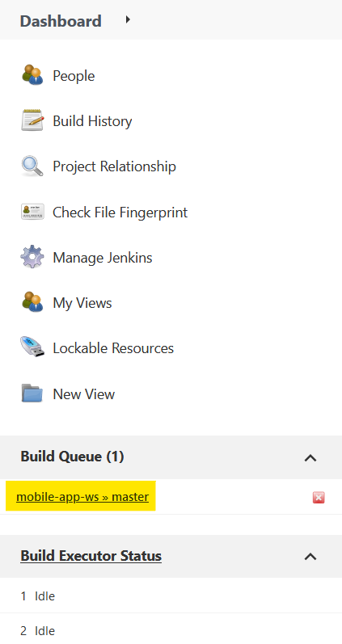Click the Check File Fingerprint card icon

[32, 212]
